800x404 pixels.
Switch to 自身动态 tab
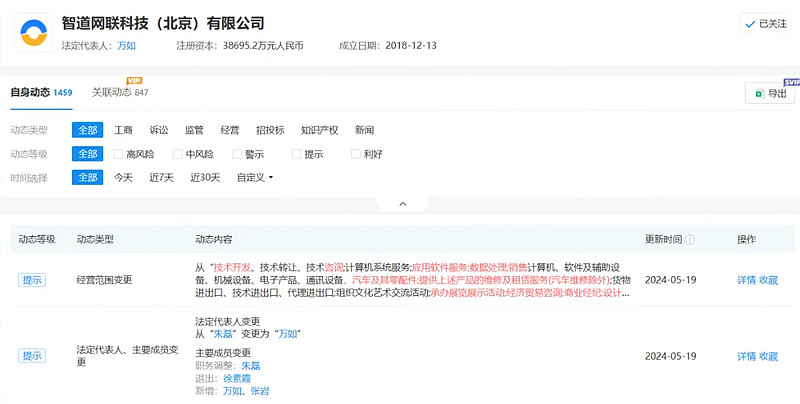[41, 92]
